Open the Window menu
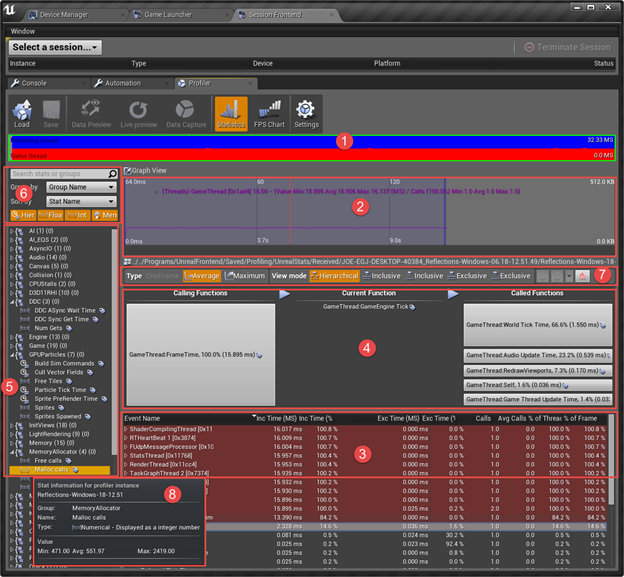The height and width of the screenshot is (577, 624). tap(23, 31)
